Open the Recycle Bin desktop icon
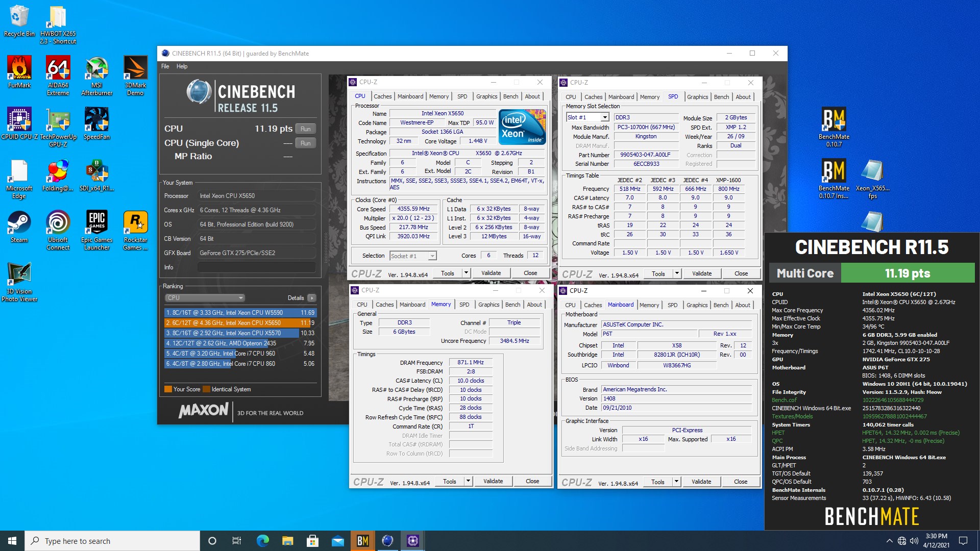Viewport: 980px width, 551px height. tap(19, 21)
